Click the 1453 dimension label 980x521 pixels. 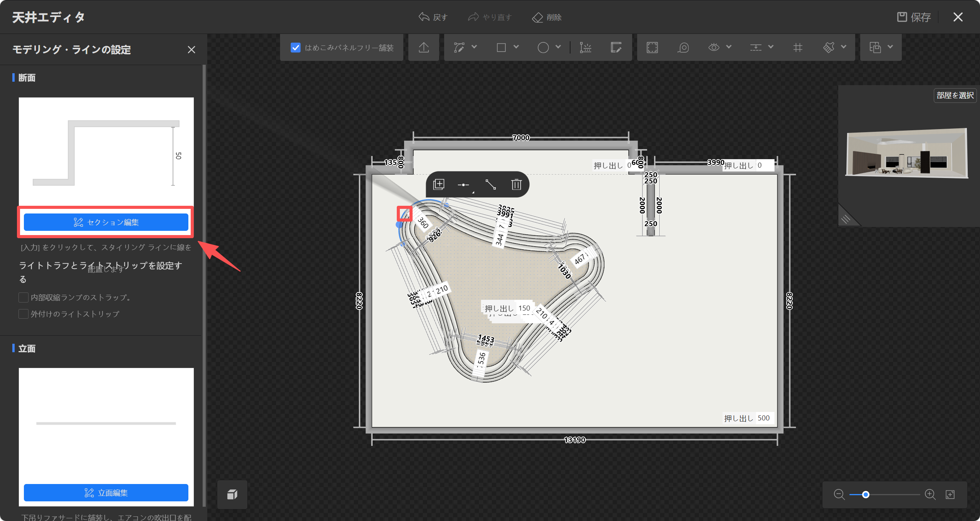tap(486, 339)
